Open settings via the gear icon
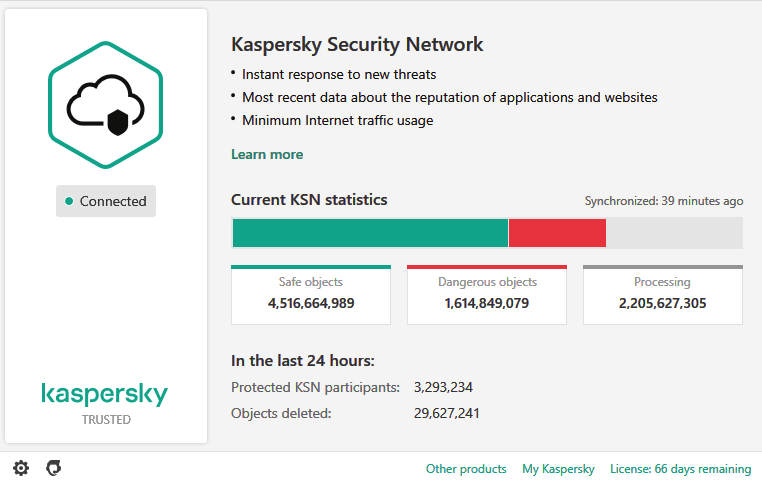Screen dimensions: 762x481 [x=21, y=468]
